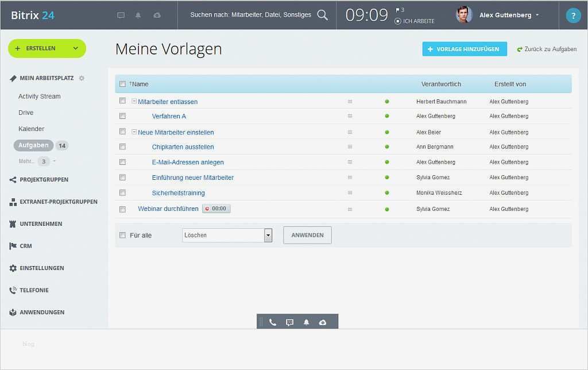Check the Verfahren A row checkbox
588x370 pixels.
coord(123,116)
